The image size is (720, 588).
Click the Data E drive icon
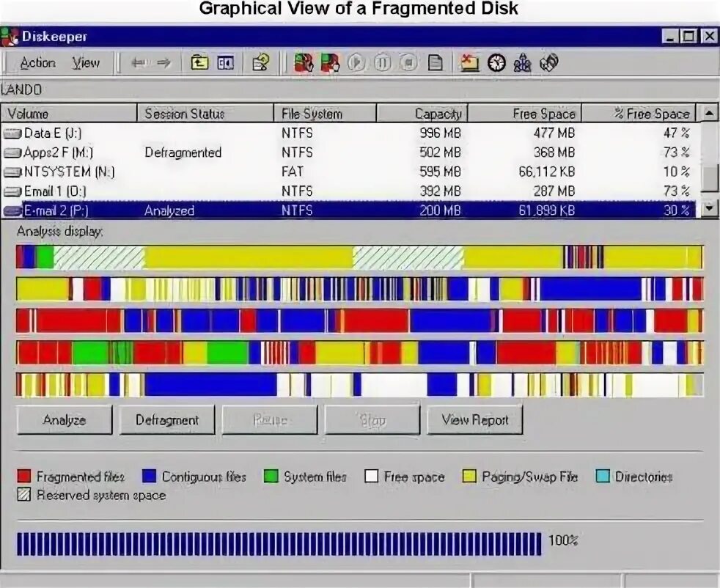coord(12,133)
